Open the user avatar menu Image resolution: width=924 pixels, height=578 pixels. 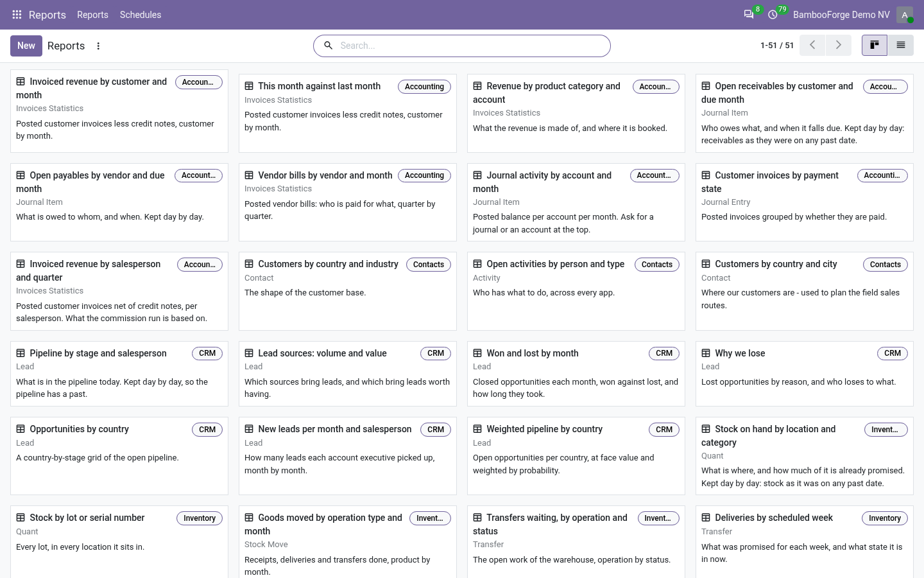click(x=905, y=14)
